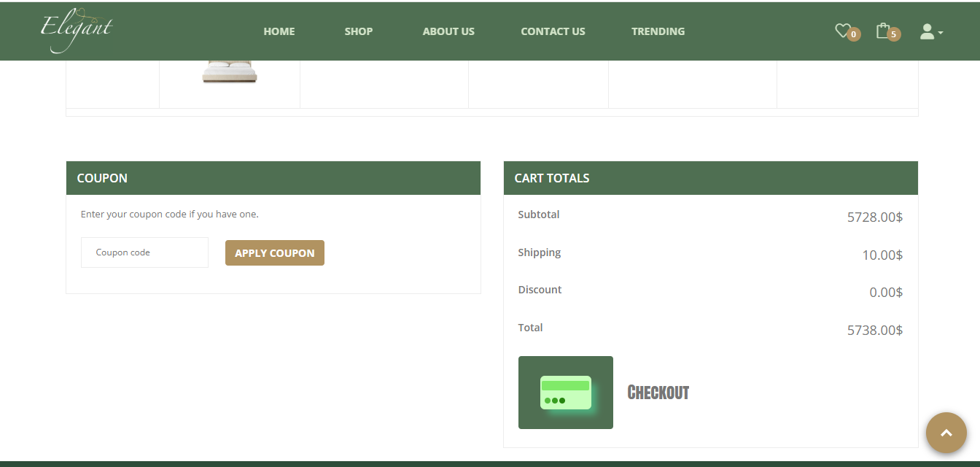Open the Shop menu item
Image resolution: width=980 pixels, height=467 pixels.
pos(359,31)
